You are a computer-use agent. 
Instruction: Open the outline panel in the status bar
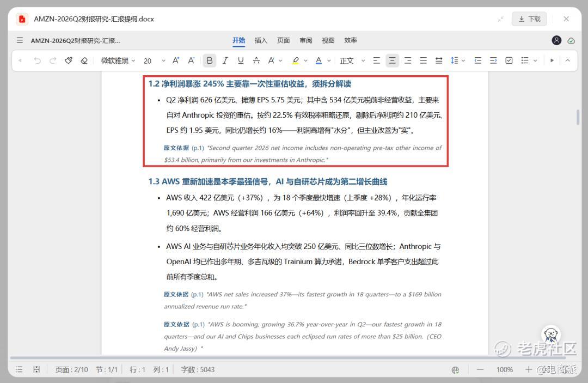19,369
